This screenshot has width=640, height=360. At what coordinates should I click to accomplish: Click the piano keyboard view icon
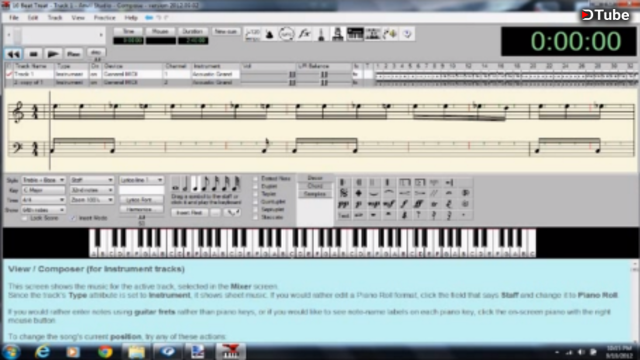pos(355,34)
